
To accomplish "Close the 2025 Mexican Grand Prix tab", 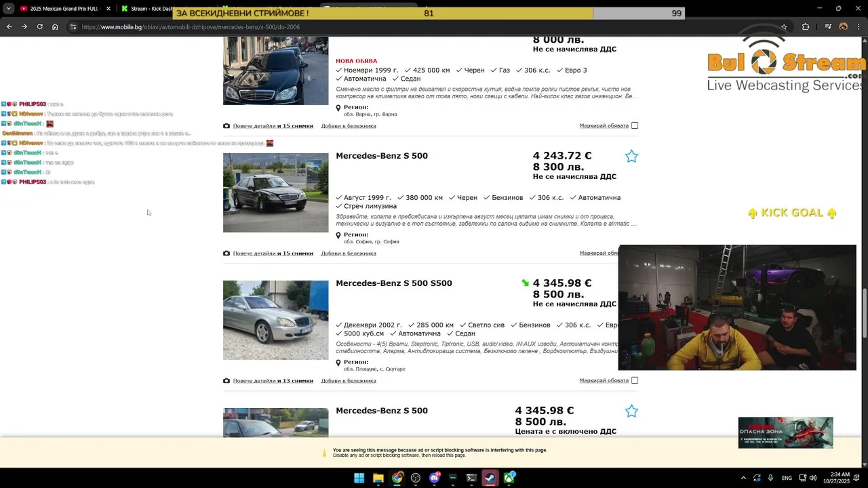I will [108, 9].
